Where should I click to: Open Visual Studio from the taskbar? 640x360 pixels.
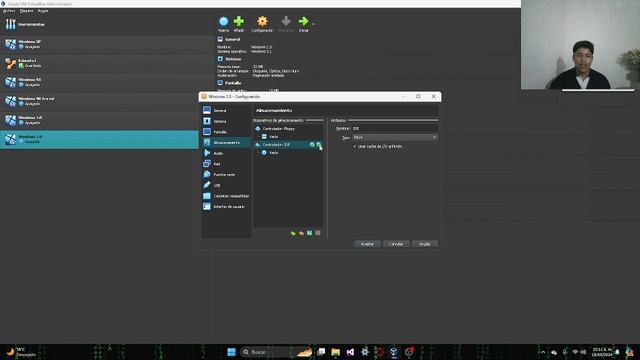tap(350, 352)
